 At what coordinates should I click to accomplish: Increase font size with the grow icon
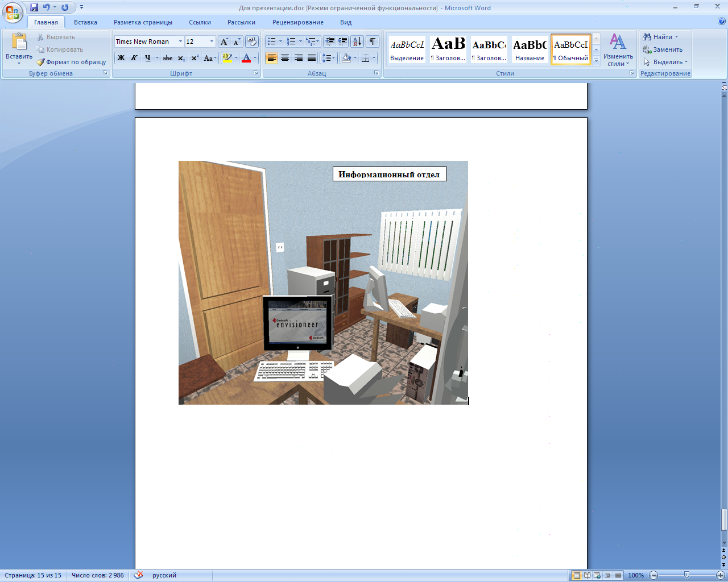(224, 41)
